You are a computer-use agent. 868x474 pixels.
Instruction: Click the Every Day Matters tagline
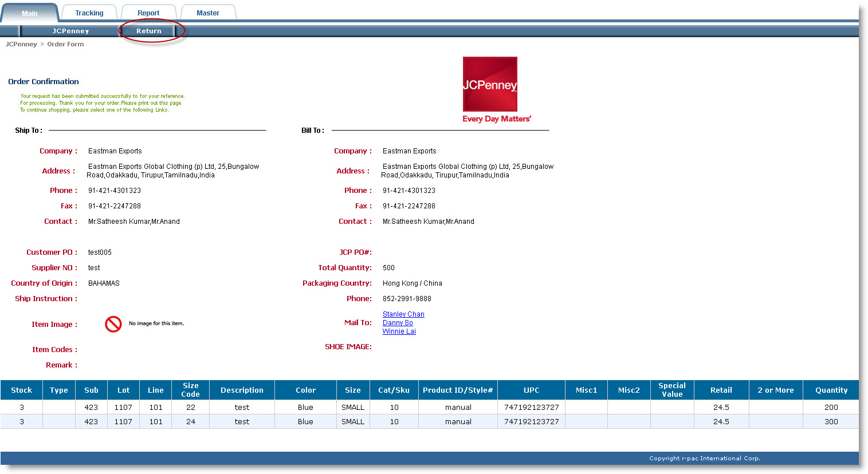coord(497,119)
